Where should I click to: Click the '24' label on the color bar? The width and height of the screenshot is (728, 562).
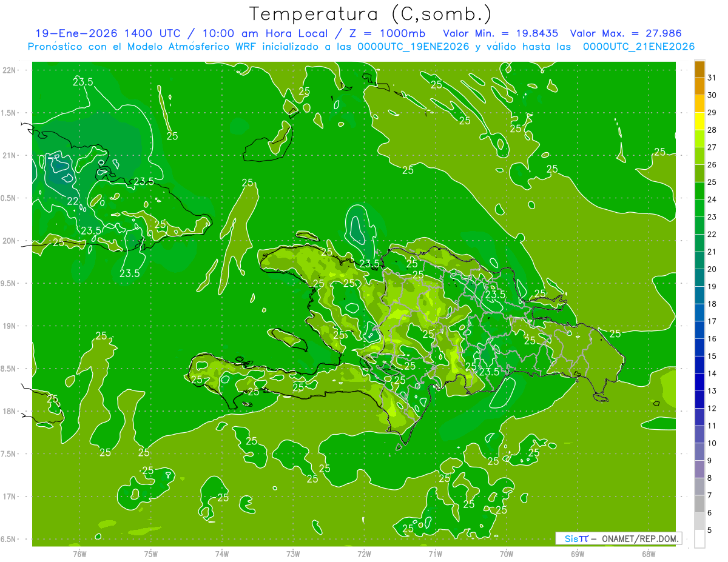[x=712, y=199]
